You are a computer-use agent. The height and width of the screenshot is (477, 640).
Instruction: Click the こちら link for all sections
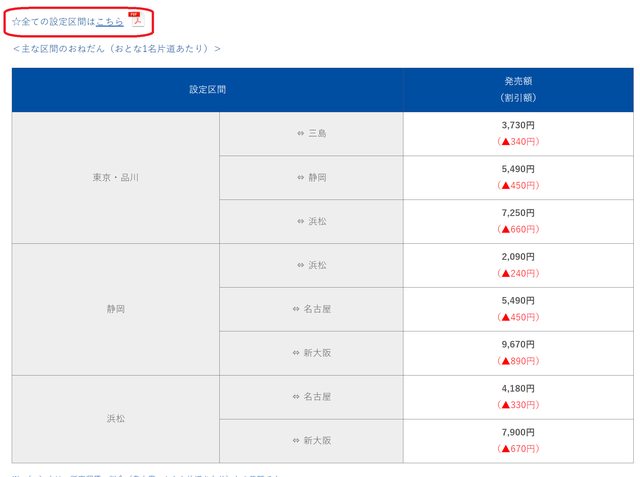(110, 21)
